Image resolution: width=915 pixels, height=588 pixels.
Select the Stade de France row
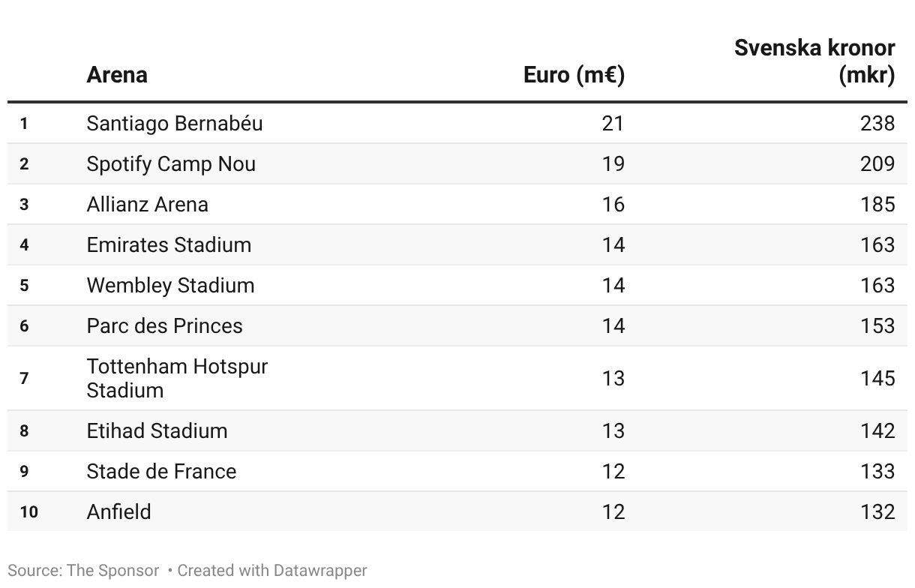[161, 471]
